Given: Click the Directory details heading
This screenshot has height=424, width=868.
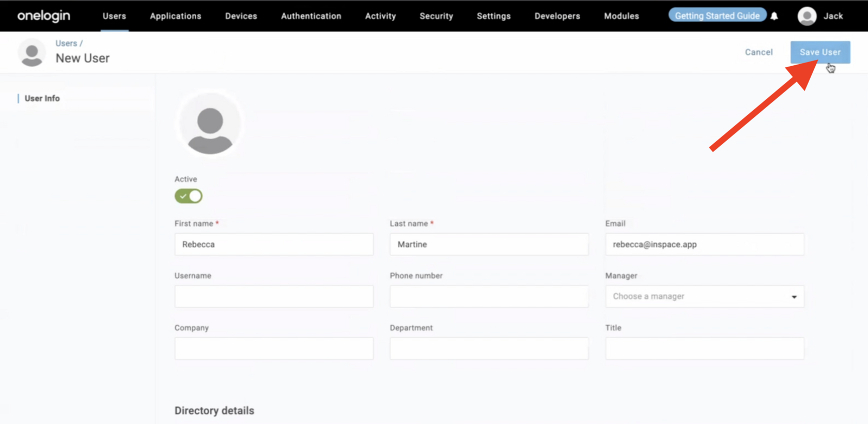Looking at the screenshot, I should point(214,411).
